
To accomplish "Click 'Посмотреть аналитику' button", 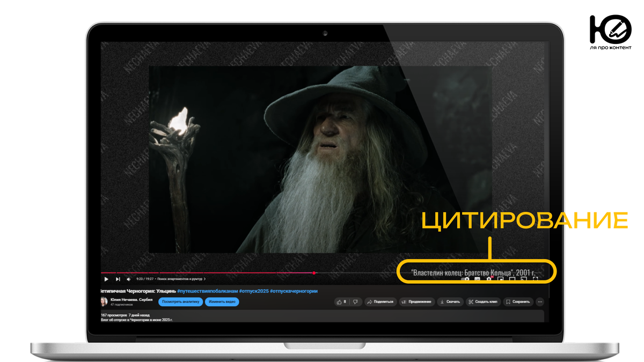I will 181,302.
